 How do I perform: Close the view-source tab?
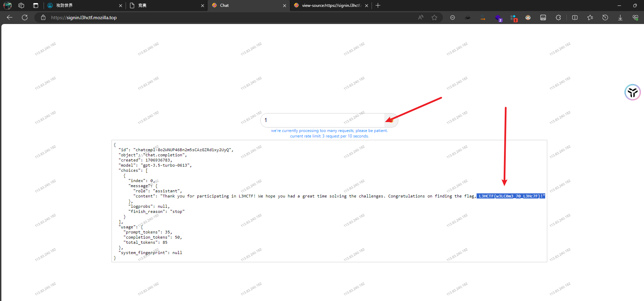pyautogui.click(x=366, y=5)
